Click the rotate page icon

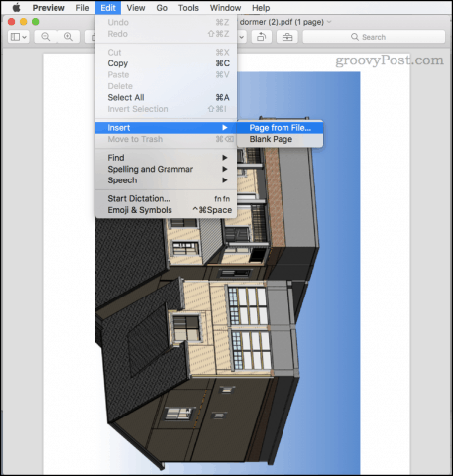[262, 37]
